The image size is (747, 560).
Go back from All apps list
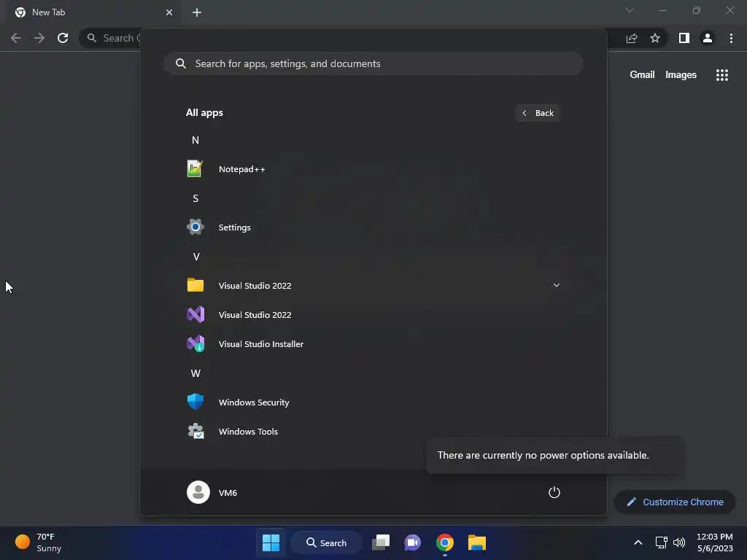point(538,113)
